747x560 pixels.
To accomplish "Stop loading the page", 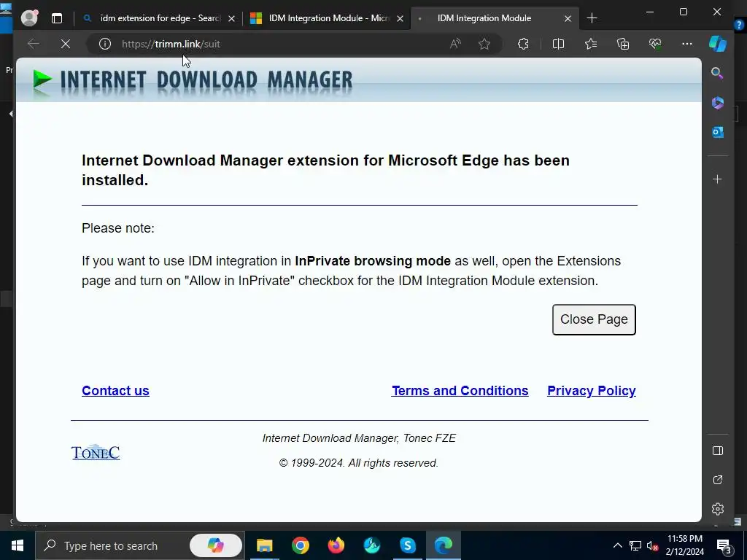I will [66, 44].
